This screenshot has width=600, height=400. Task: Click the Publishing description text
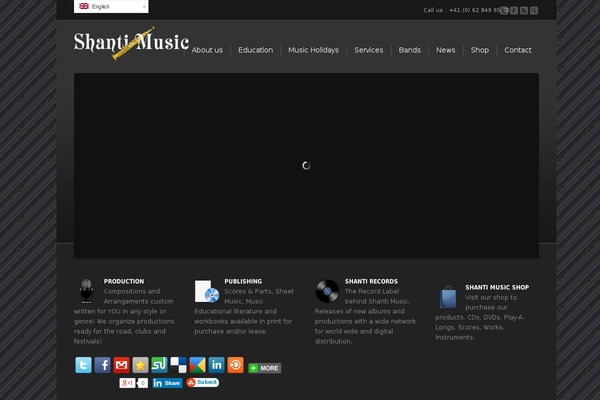[x=244, y=311]
